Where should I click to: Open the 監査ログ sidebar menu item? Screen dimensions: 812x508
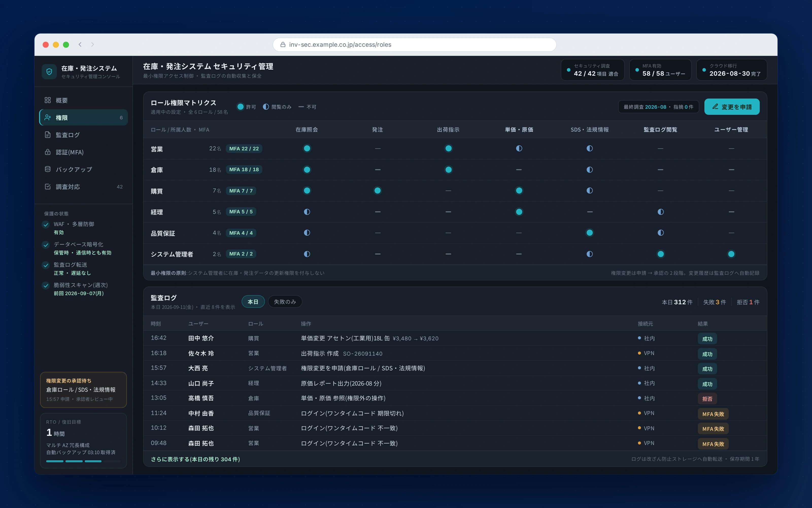click(x=83, y=135)
